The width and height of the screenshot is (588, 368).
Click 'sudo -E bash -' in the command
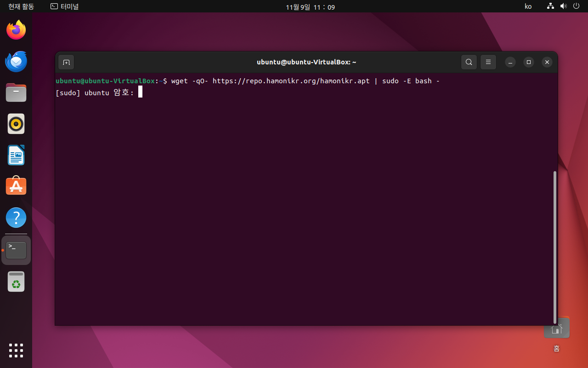[411, 81]
